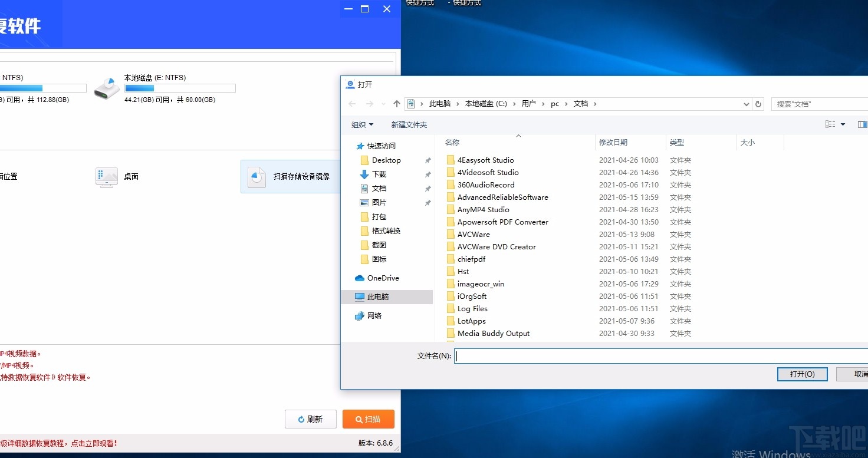Click the E drive capacity progress bar
The image size is (868, 458).
click(180, 88)
